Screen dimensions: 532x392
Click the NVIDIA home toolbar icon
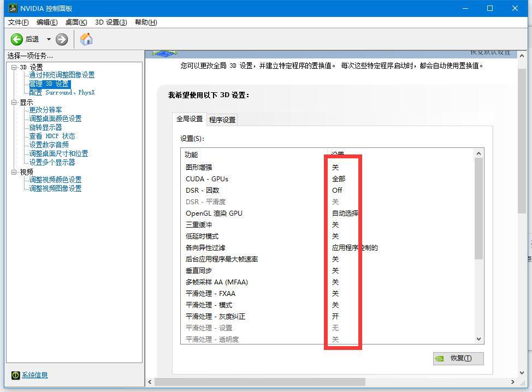pos(85,39)
